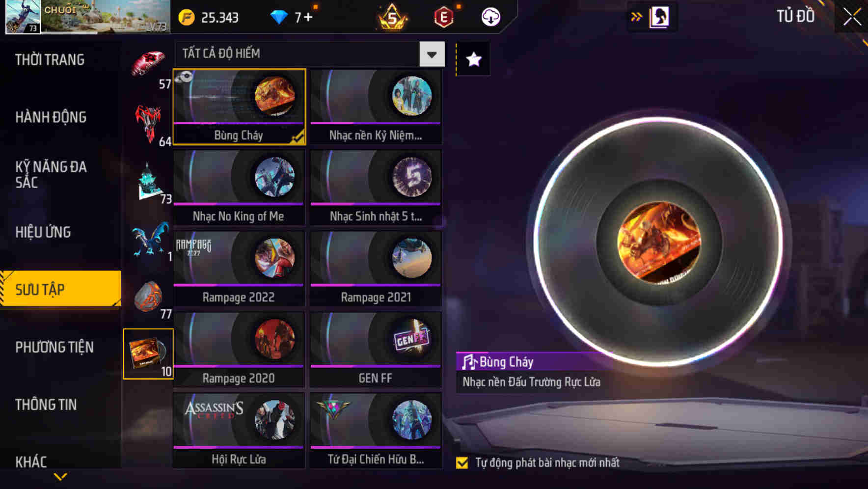868x489 pixels.
Task: Select the Rampage 2022 music track
Action: pyautogui.click(x=239, y=269)
